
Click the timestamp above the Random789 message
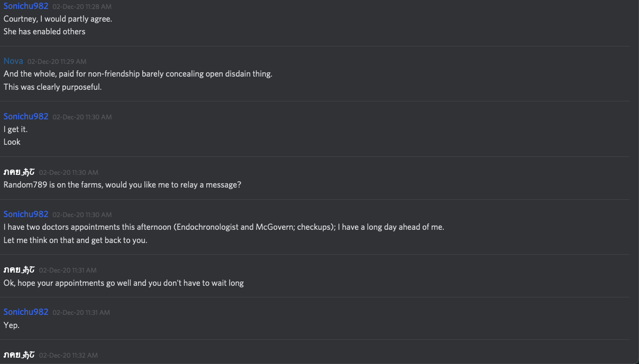[x=68, y=173]
